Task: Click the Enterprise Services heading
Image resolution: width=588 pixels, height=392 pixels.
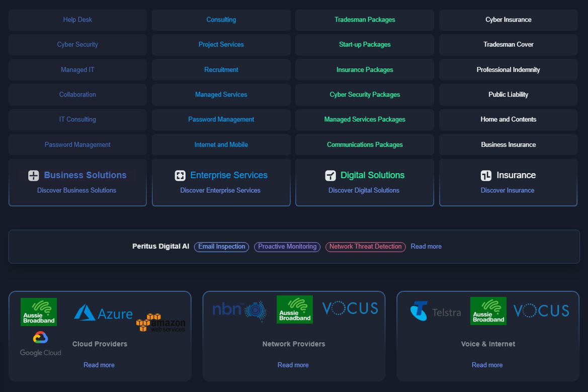Action: point(229,175)
